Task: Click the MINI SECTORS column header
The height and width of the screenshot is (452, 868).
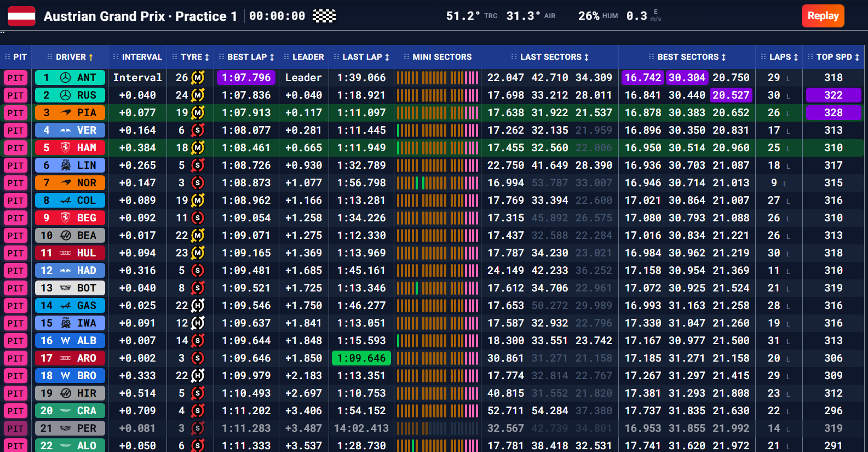Action: click(442, 57)
